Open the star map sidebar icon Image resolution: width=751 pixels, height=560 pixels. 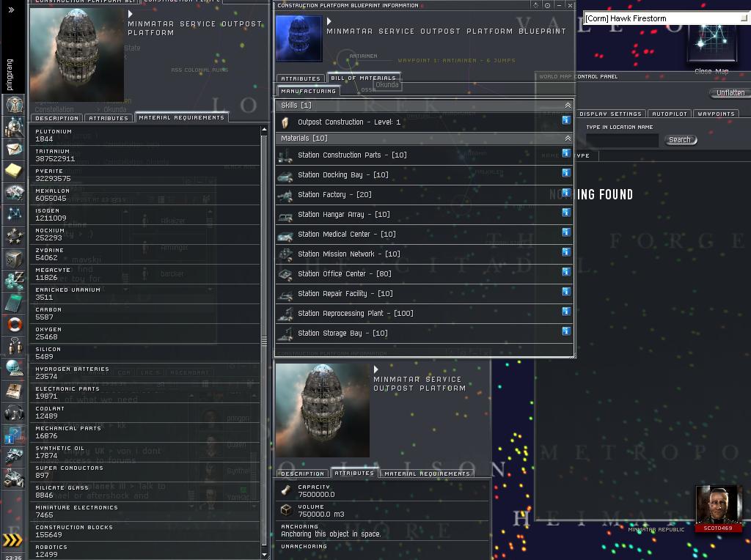13,214
